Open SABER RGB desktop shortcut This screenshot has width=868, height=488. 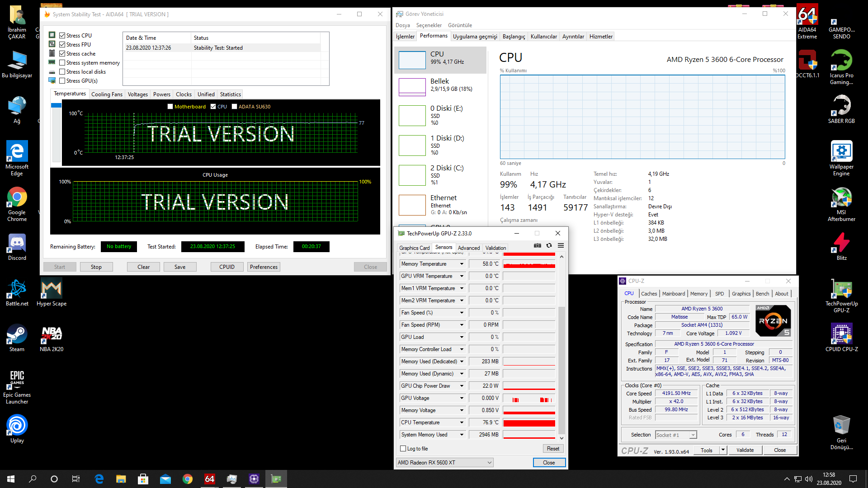(x=841, y=110)
